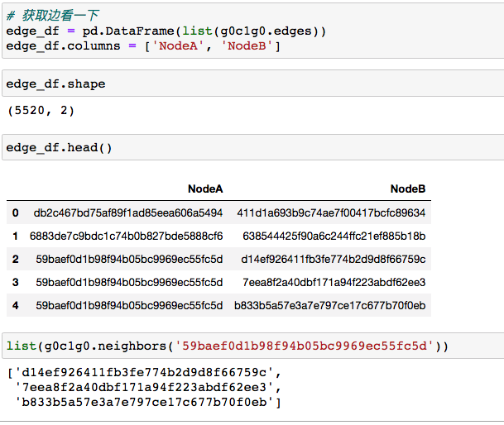Click NodeA value in row 4

(x=129, y=305)
